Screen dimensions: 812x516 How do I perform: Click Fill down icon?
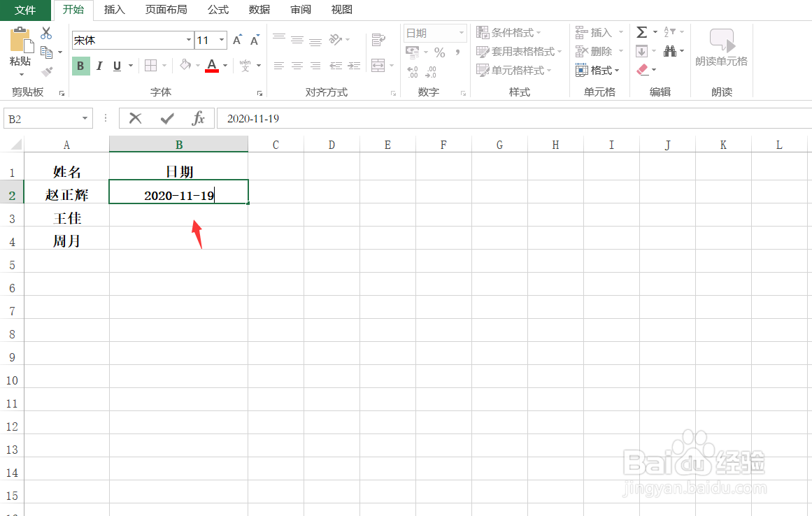[x=641, y=51]
